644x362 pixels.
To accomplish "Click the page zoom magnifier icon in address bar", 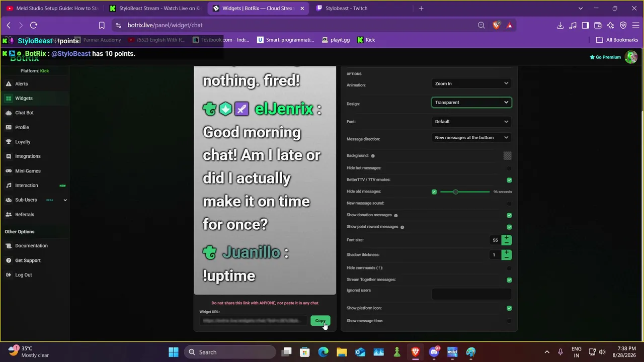I will point(481,25).
